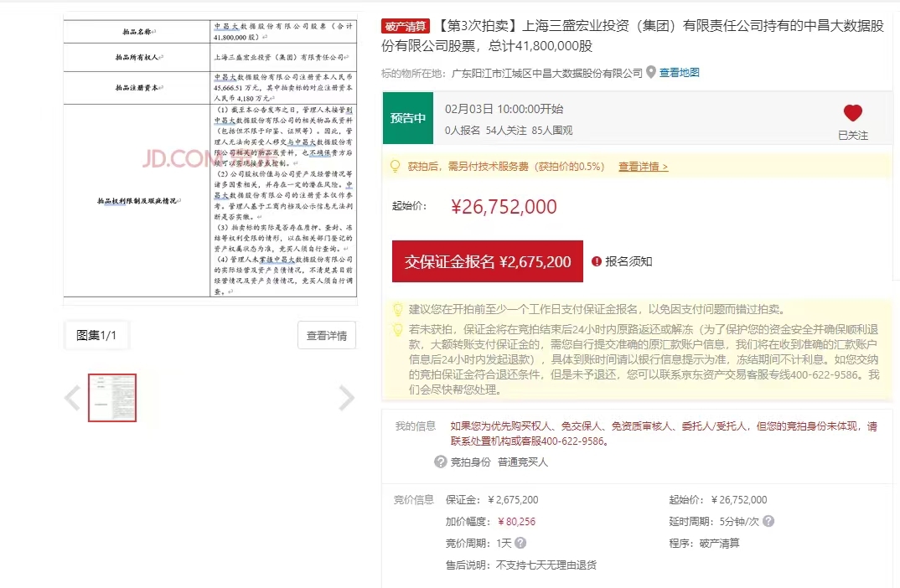The width and height of the screenshot is (900, 588).
Task: Click the 0人报名 54人关注 85人围观 stats
Action: [x=509, y=131]
